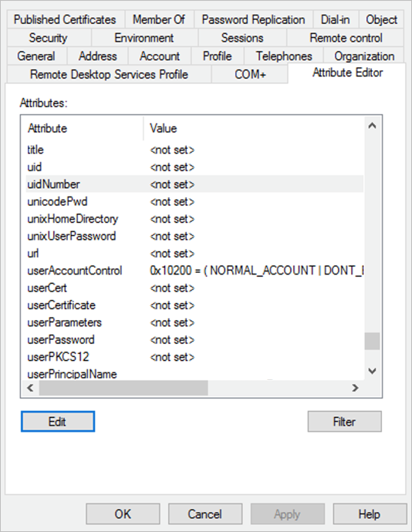Image resolution: width=412 pixels, height=532 pixels.
Task: Select the userPrincipalName attribute row
Action: pyautogui.click(x=194, y=373)
